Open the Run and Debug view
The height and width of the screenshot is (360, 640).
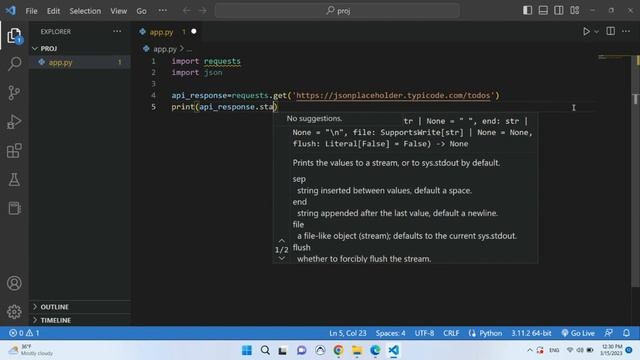[x=14, y=122]
